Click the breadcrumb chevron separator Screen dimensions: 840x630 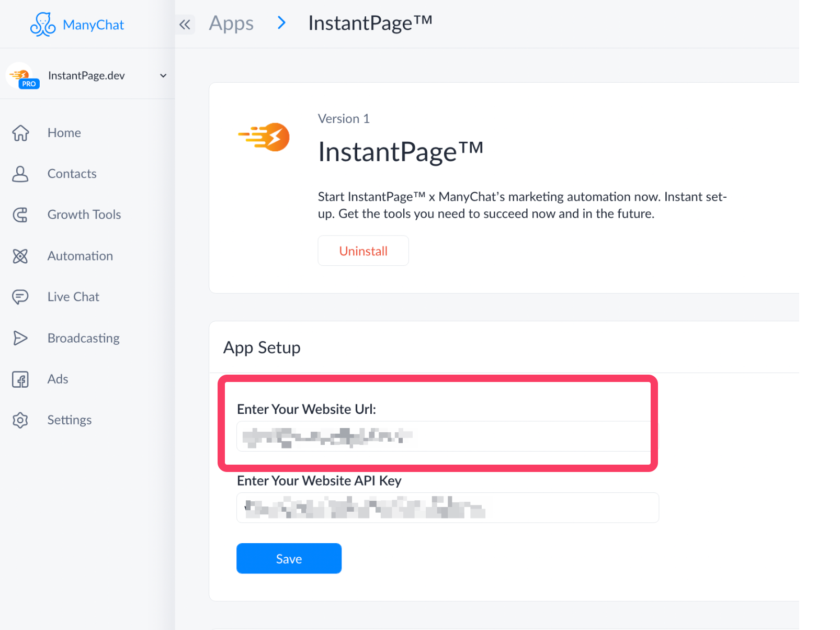[281, 22]
